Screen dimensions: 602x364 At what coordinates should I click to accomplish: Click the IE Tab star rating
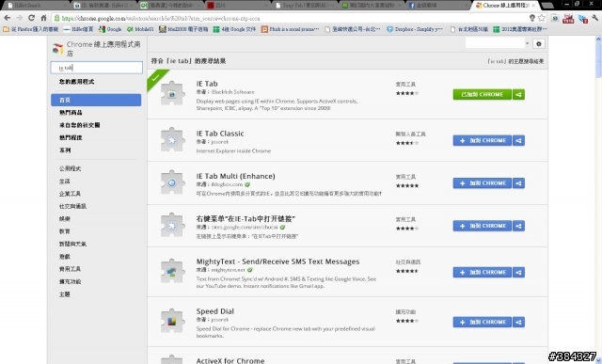(407, 93)
